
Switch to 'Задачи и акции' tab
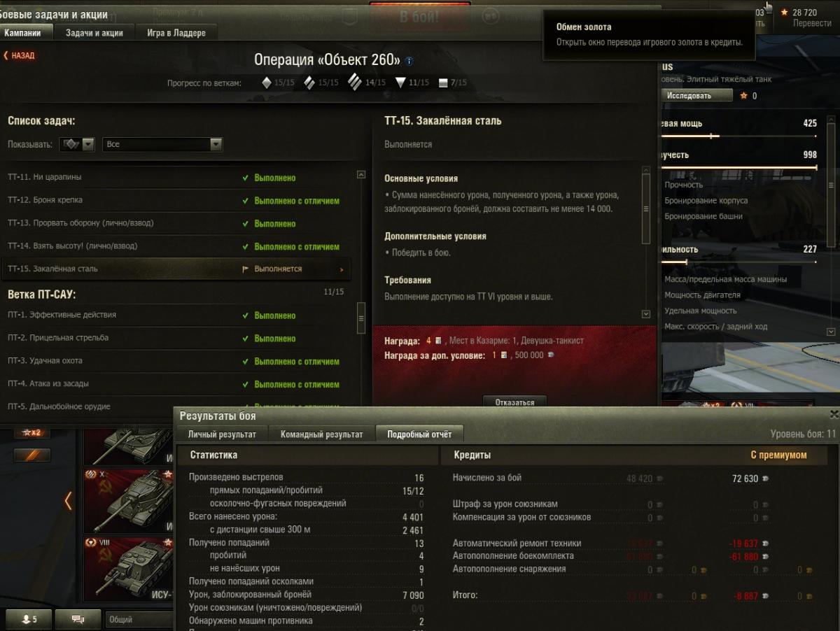94,33
